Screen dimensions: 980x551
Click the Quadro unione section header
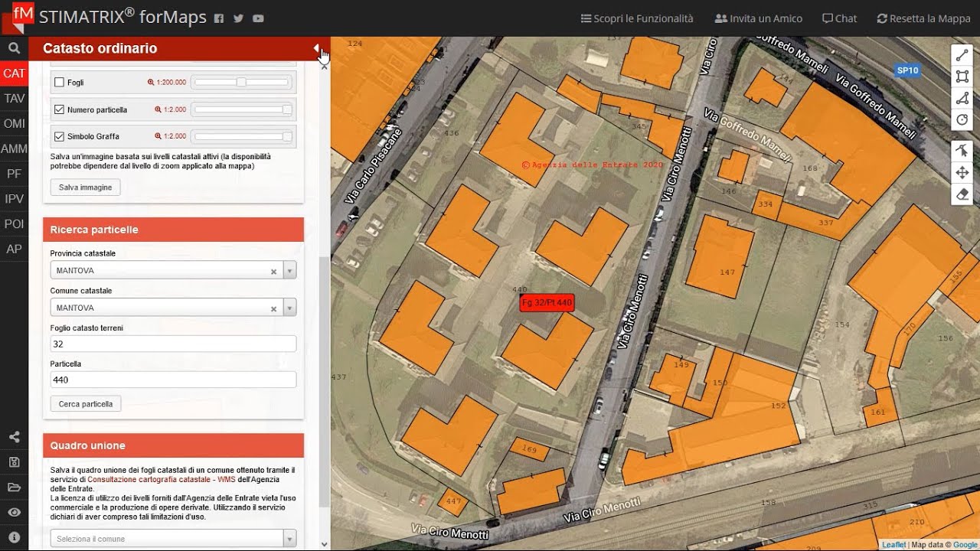click(x=174, y=445)
